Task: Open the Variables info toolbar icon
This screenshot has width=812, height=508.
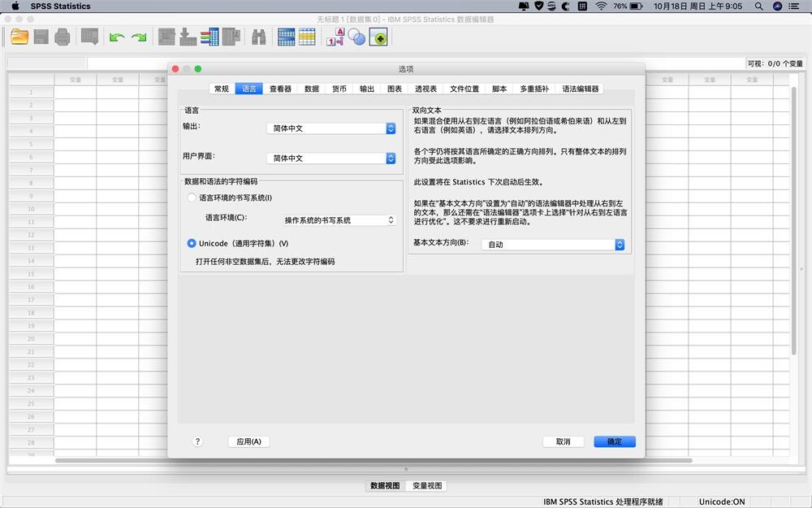Action: click(209, 37)
